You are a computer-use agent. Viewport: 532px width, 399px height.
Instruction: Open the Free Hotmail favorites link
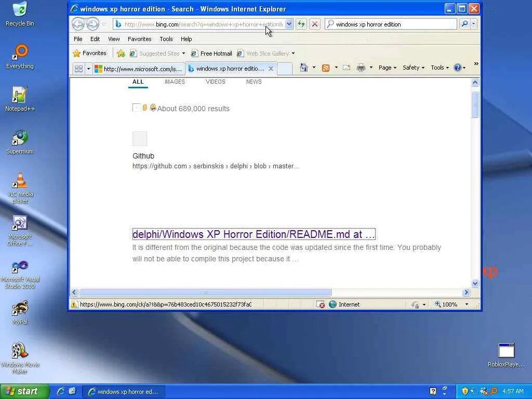click(x=211, y=54)
